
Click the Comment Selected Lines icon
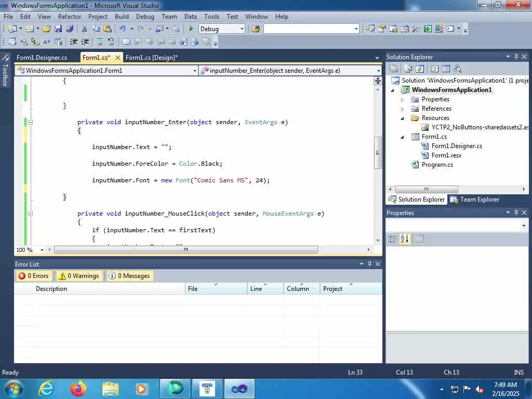click(x=100, y=42)
